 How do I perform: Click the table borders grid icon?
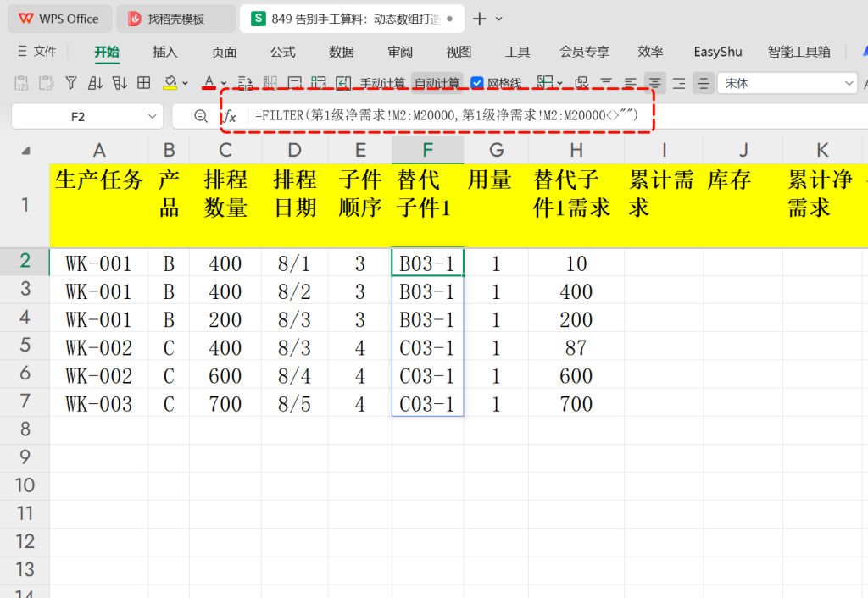tap(144, 83)
